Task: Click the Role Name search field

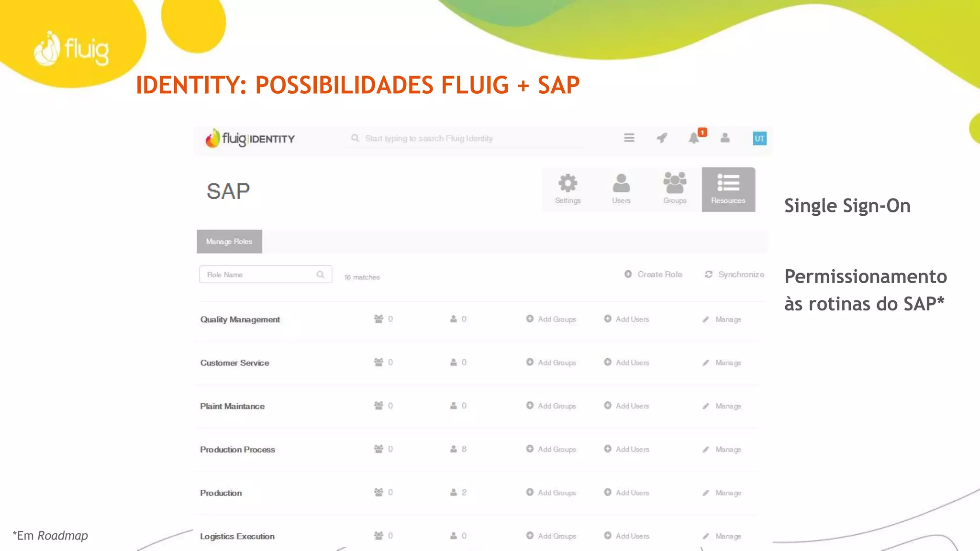Action: [x=258, y=275]
